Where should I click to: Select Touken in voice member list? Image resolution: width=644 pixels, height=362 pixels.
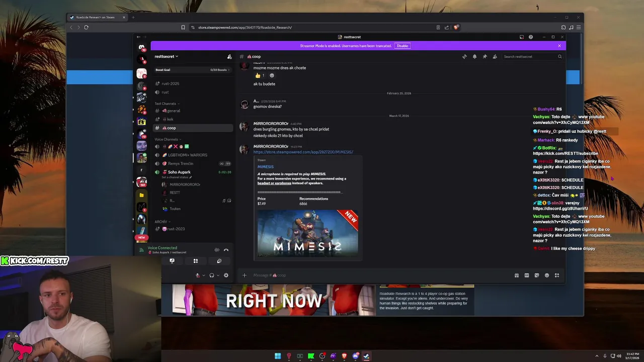tap(175, 209)
